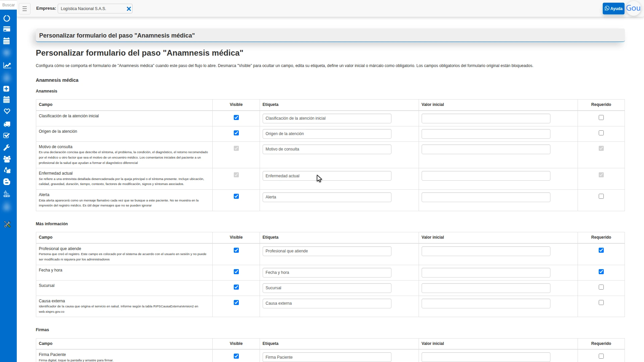Open the line chart statistics icon
Screen dimensions: 644x362
coord(7,65)
